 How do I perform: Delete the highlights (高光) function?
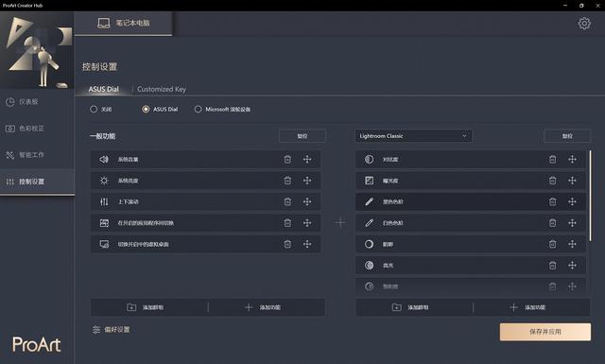click(x=552, y=265)
